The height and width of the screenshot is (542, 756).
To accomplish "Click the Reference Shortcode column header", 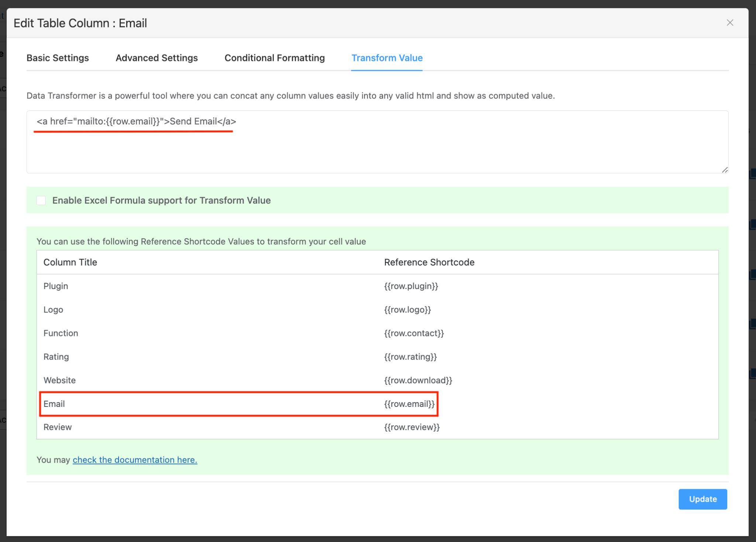I will click(x=429, y=263).
